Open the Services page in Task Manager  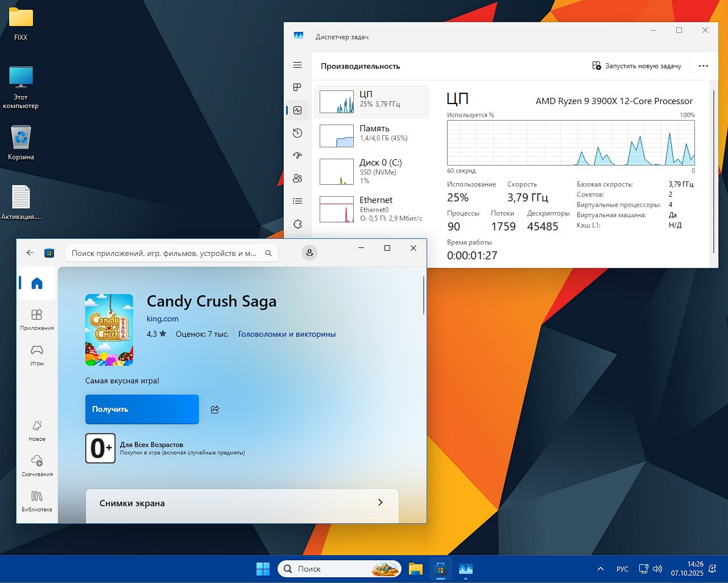[297, 224]
